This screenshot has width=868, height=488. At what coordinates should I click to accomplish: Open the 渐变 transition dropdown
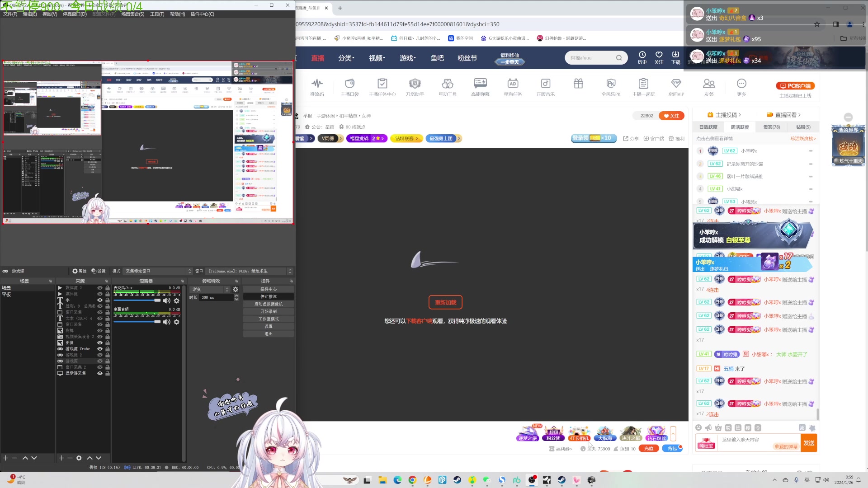pyautogui.click(x=210, y=290)
